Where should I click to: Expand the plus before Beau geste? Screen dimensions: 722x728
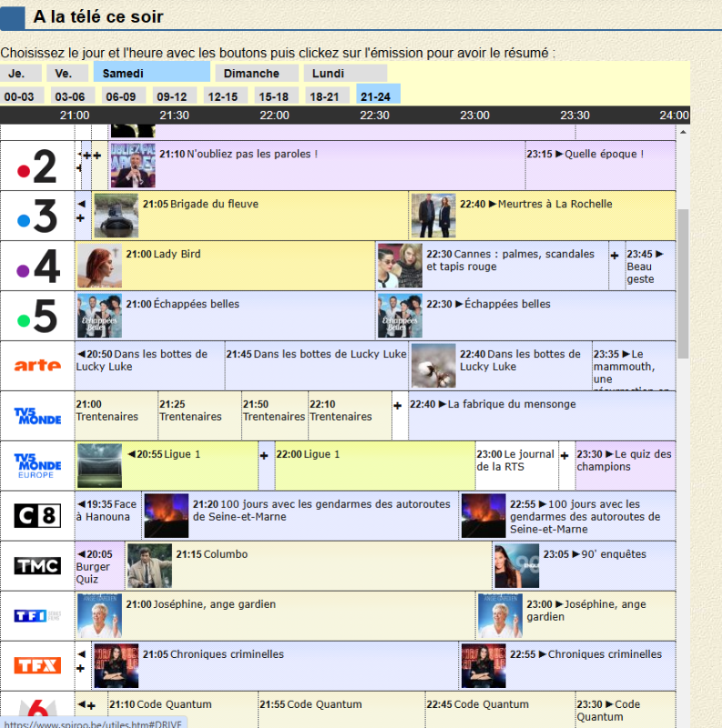pyautogui.click(x=615, y=256)
